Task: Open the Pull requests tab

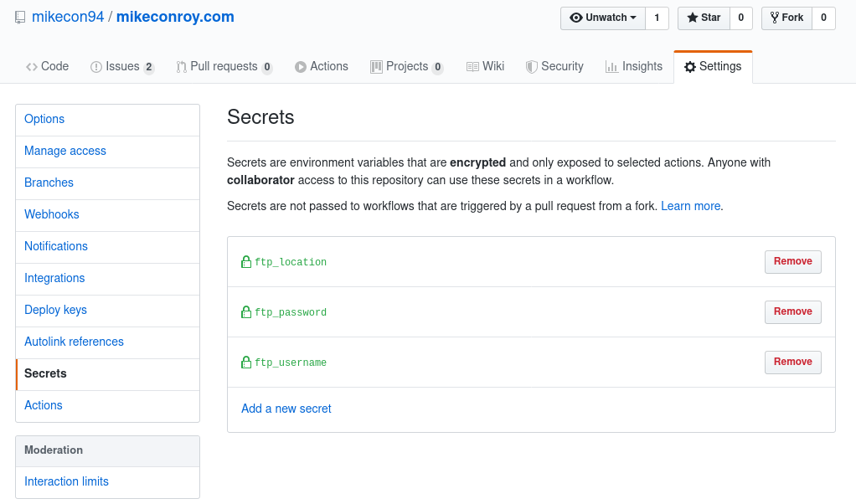Action: 224,66
